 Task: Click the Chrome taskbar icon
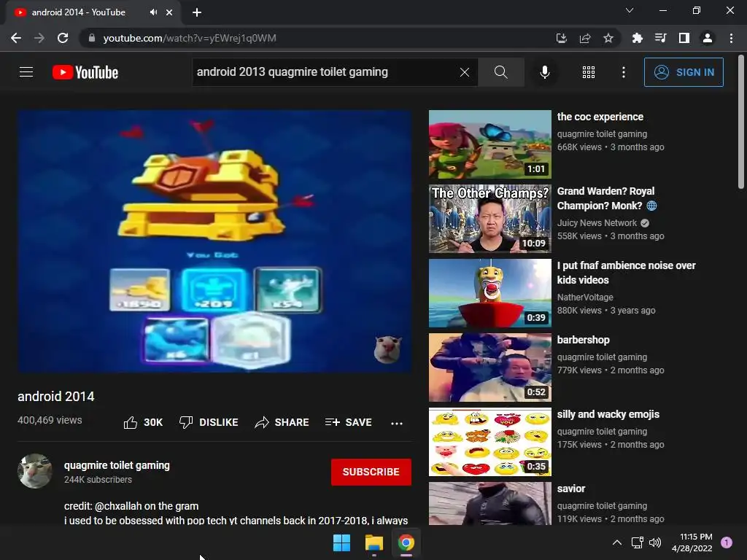click(x=406, y=542)
